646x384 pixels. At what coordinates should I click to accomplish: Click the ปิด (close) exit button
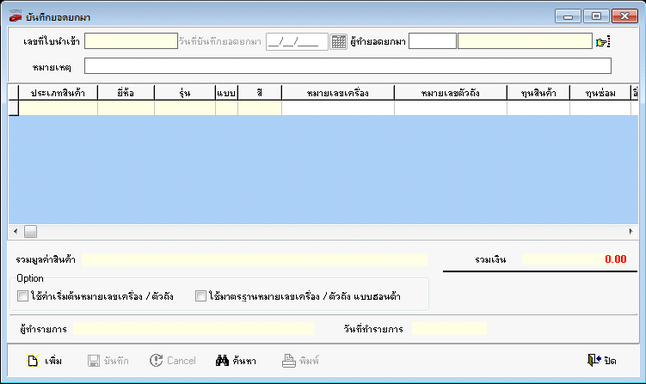click(x=602, y=361)
